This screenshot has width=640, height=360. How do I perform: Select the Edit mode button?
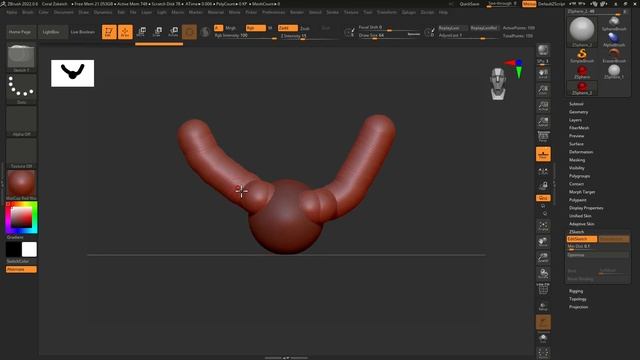(109, 32)
